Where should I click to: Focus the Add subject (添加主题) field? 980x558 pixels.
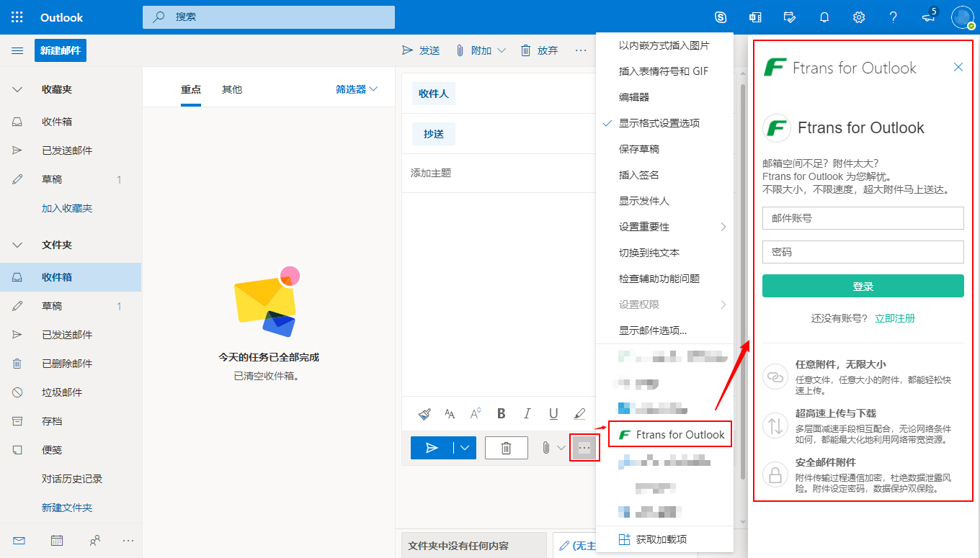(x=499, y=173)
